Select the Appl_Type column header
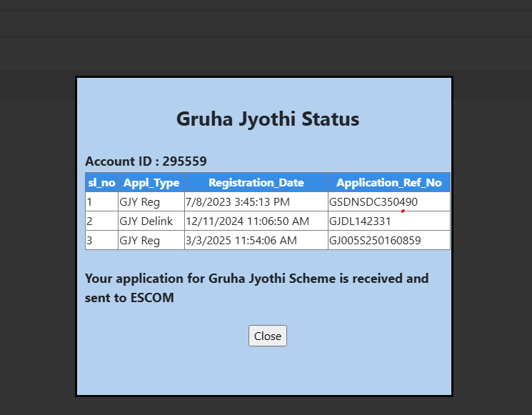The width and height of the screenshot is (532, 415). (x=151, y=183)
